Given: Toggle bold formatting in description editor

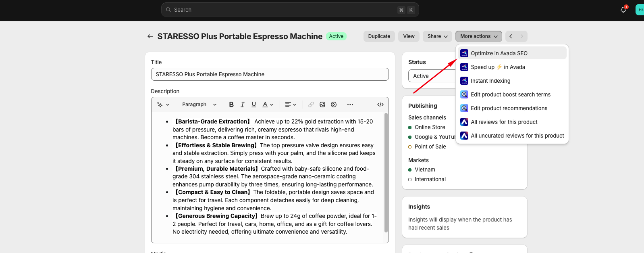Looking at the screenshot, I should (x=231, y=105).
